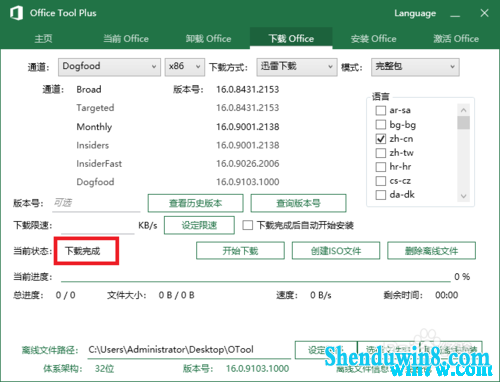Enable the da-dk language checkbox
This screenshot has width=500, height=382.
click(381, 195)
